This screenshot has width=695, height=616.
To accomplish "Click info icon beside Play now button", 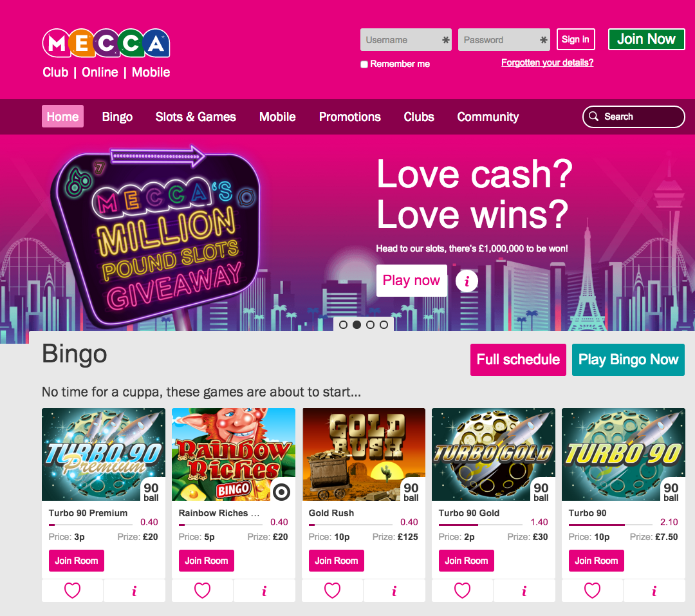I will pos(467,281).
